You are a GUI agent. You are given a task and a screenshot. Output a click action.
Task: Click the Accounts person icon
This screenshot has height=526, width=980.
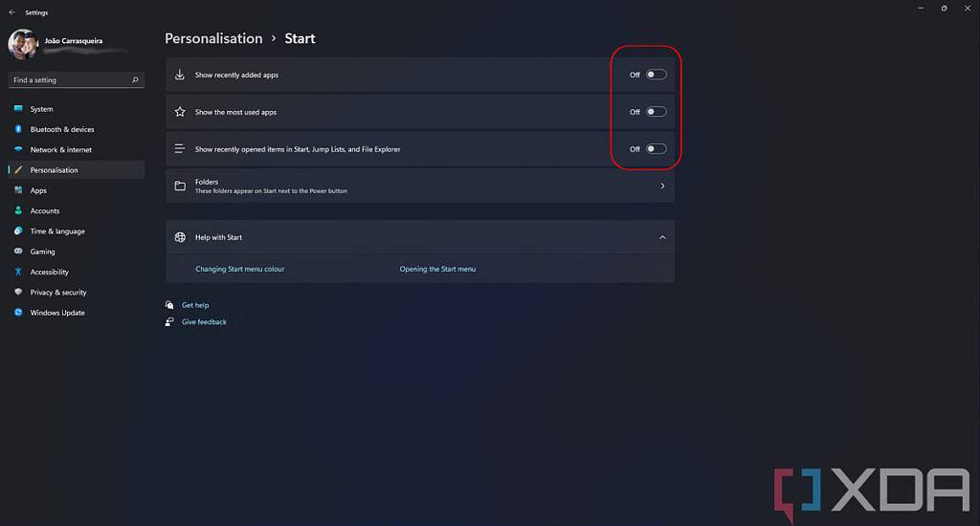tap(18, 210)
